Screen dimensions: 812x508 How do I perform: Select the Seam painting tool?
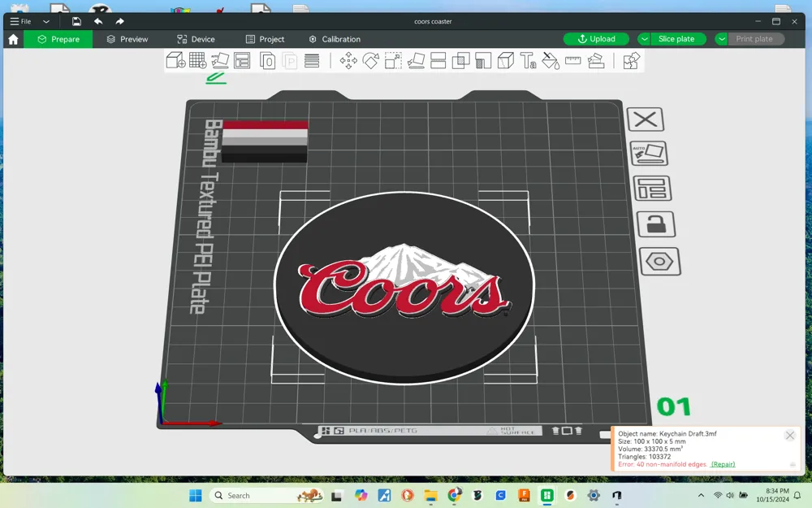pyautogui.click(x=505, y=61)
